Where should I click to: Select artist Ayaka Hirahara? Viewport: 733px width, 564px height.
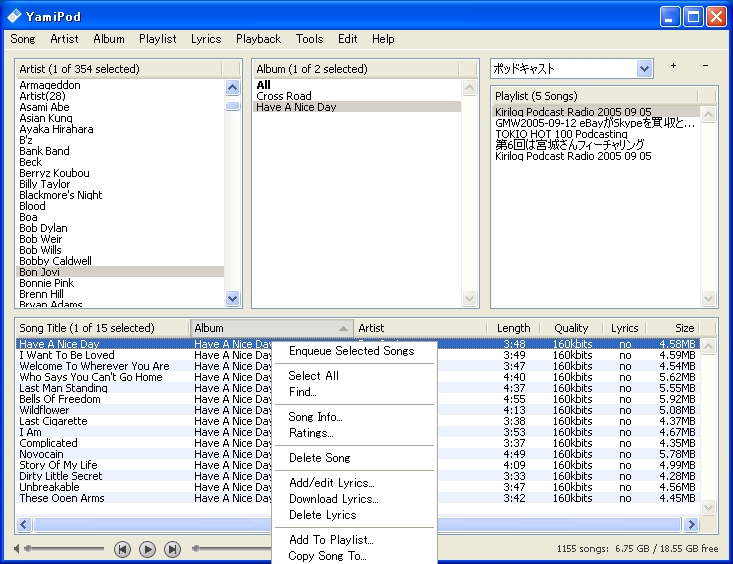tap(120, 129)
